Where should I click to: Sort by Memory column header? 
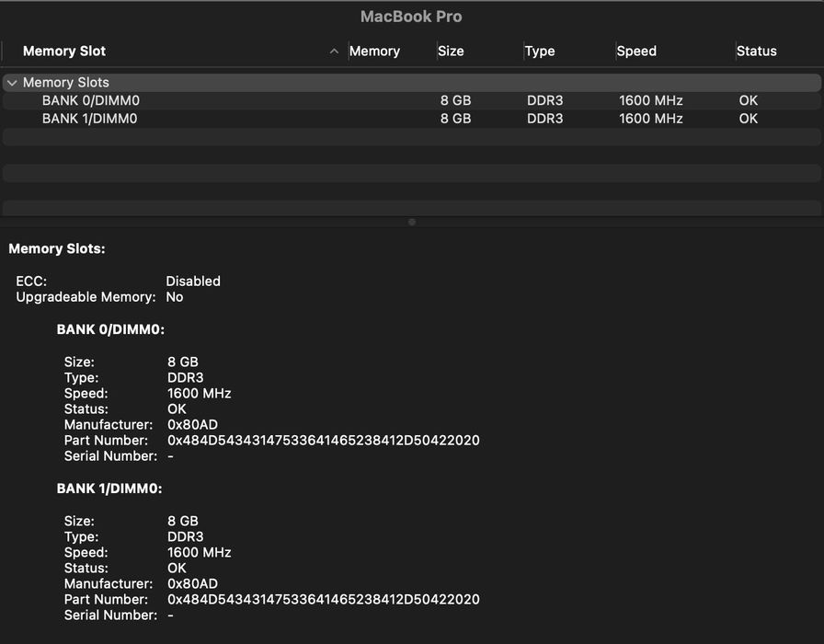(374, 51)
